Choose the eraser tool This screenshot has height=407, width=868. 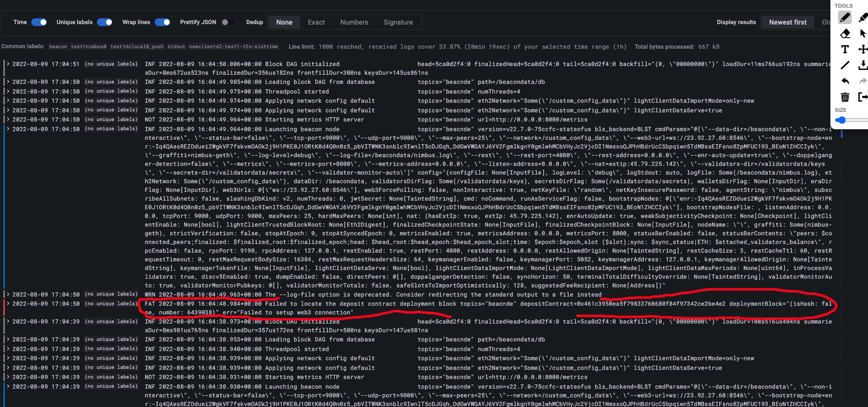pyautogui.click(x=845, y=34)
